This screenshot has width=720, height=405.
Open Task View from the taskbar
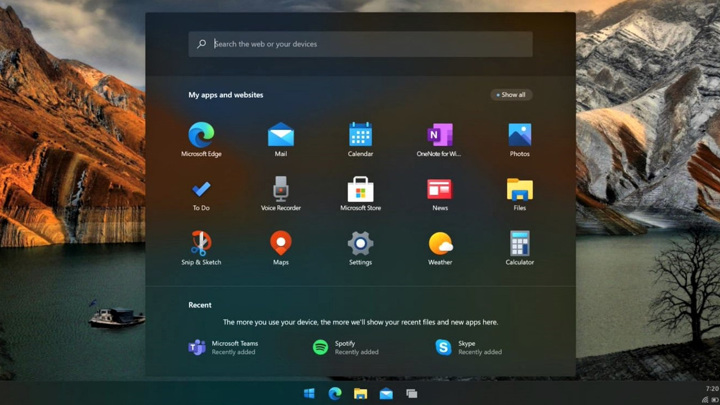tap(411, 394)
